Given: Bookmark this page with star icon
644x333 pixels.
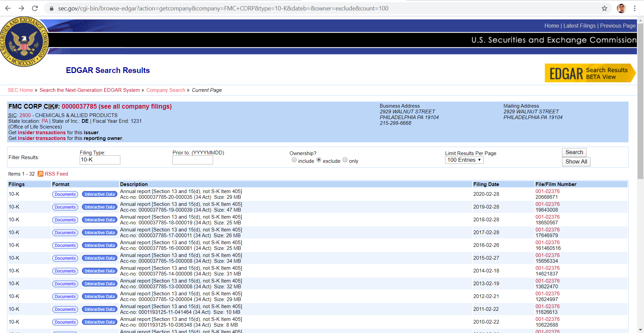Looking at the screenshot, I should pos(604,8).
